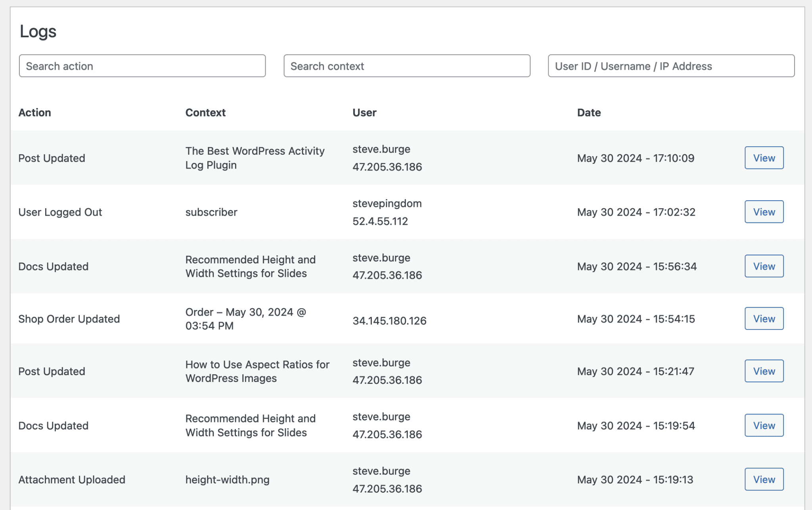The width and height of the screenshot is (812, 510).
Task: Click the Search action input field
Action: click(x=142, y=66)
